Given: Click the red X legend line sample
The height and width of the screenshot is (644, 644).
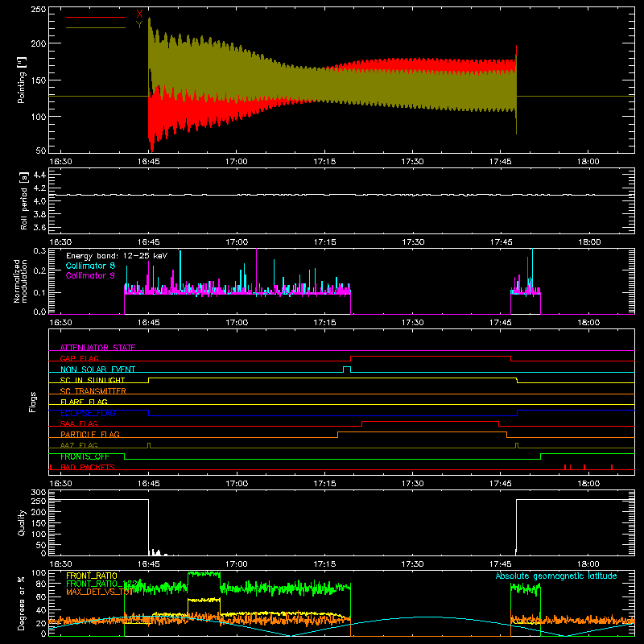Looking at the screenshot, I should click(x=96, y=17).
